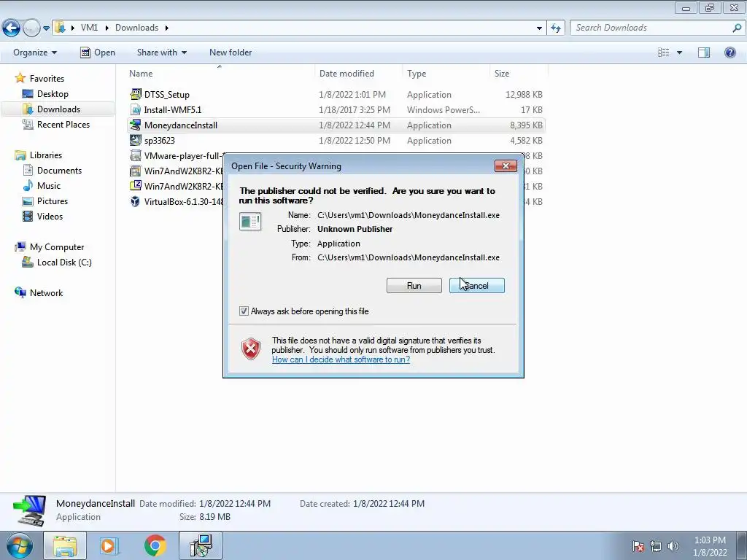Click the Forward navigation arrow
The image size is (747, 560).
31,28
